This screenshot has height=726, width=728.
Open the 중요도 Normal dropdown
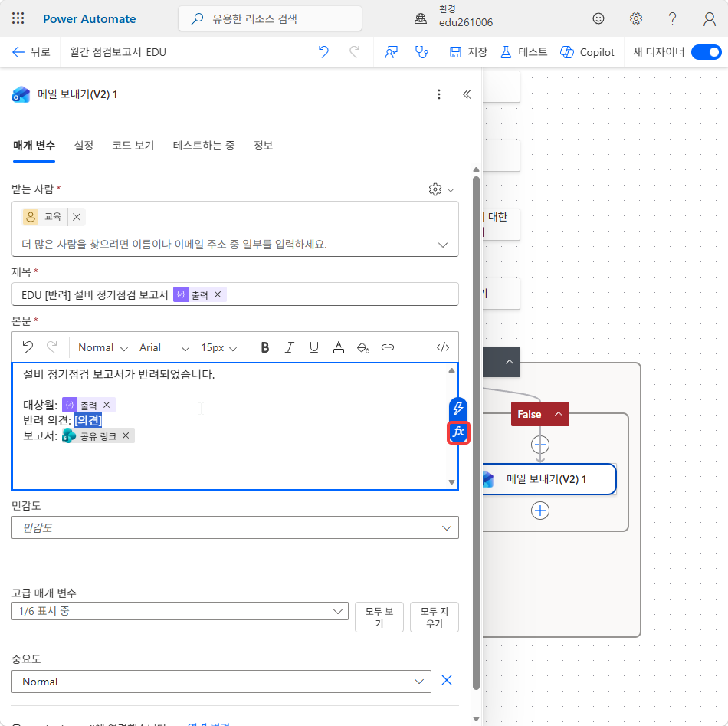(221, 682)
